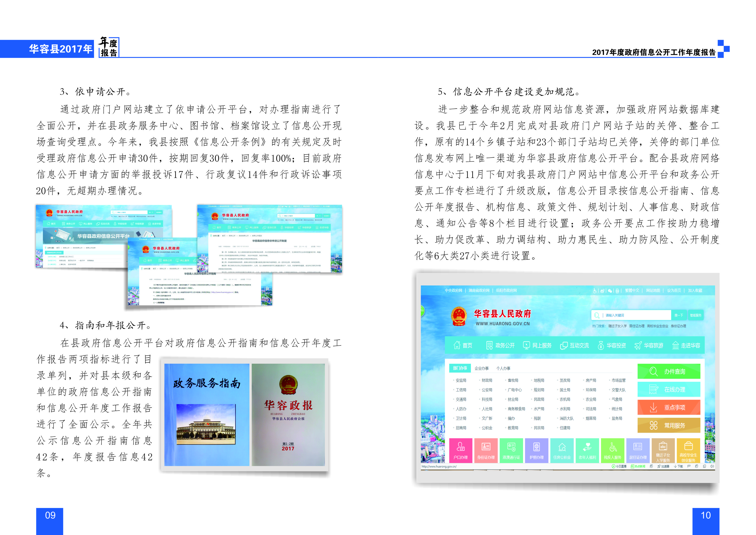Click the 网站地图 link in large screenshot
Viewport: 756px width, 535px height.
click(653, 290)
